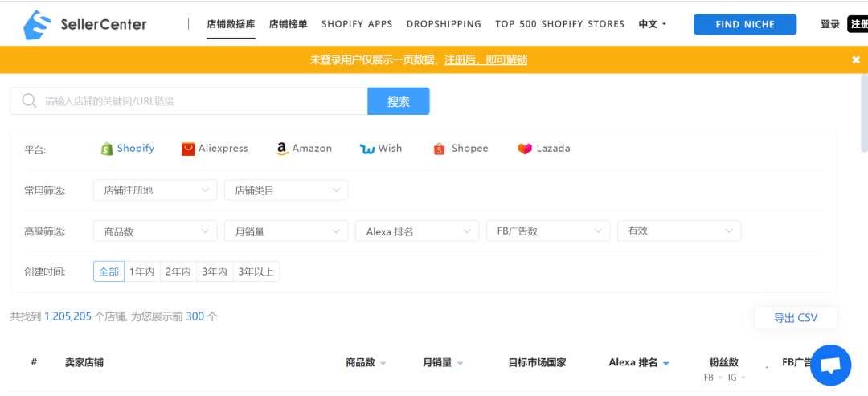
Task: Select the Shopee platform
Action: pos(461,149)
